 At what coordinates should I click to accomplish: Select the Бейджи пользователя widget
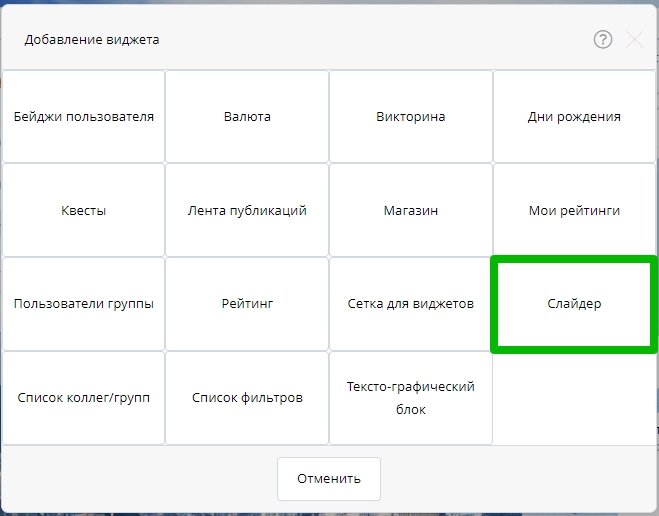pos(83,116)
